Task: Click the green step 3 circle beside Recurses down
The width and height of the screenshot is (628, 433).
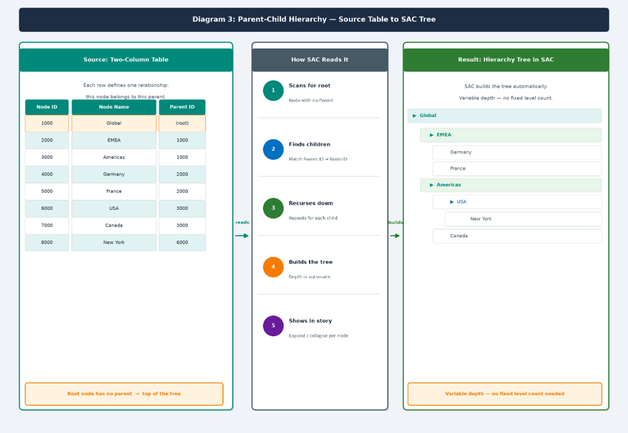Action: [273, 208]
